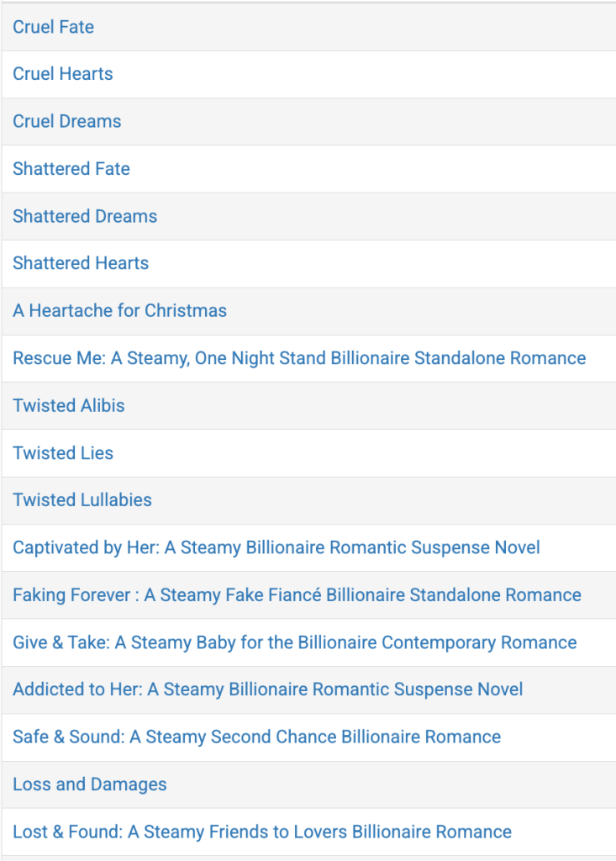Click the Faking Forever fake fiancé link
The height and width of the screenshot is (861, 616).
coord(297,594)
